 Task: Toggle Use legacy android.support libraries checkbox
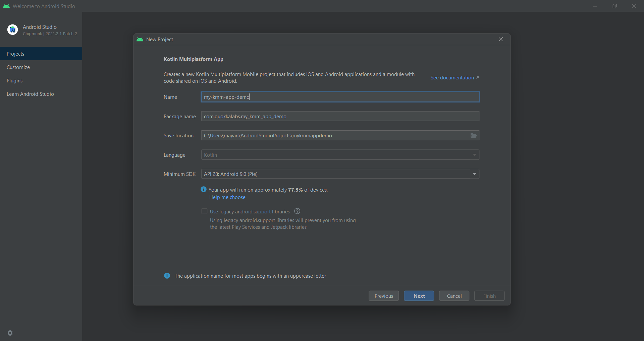(x=204, y=211)
